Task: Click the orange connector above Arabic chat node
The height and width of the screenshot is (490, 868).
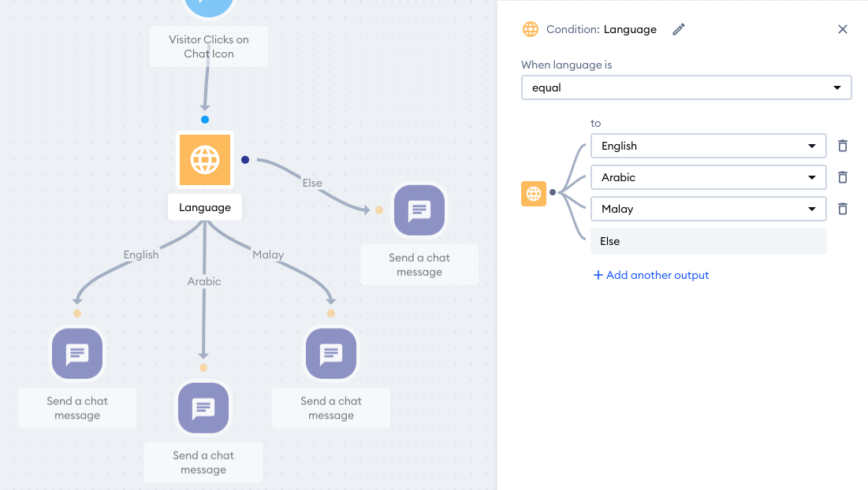Action: [x=203, y=368]
